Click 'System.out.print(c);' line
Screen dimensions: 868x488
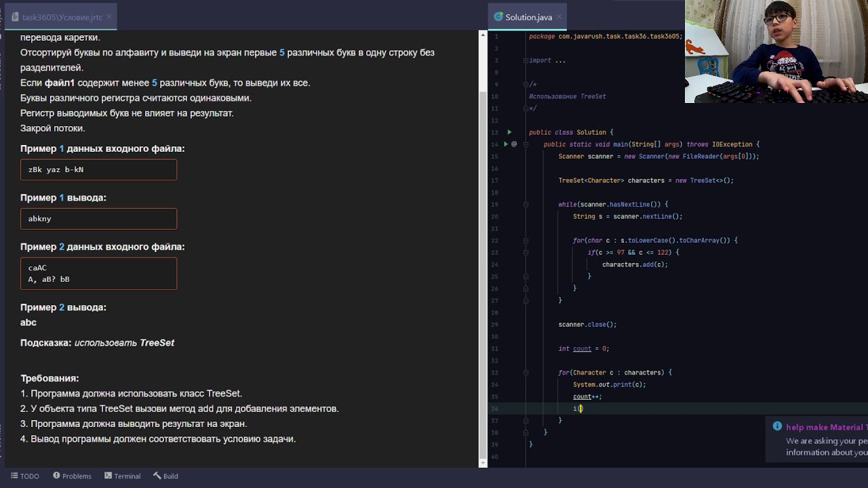[609, 384]
